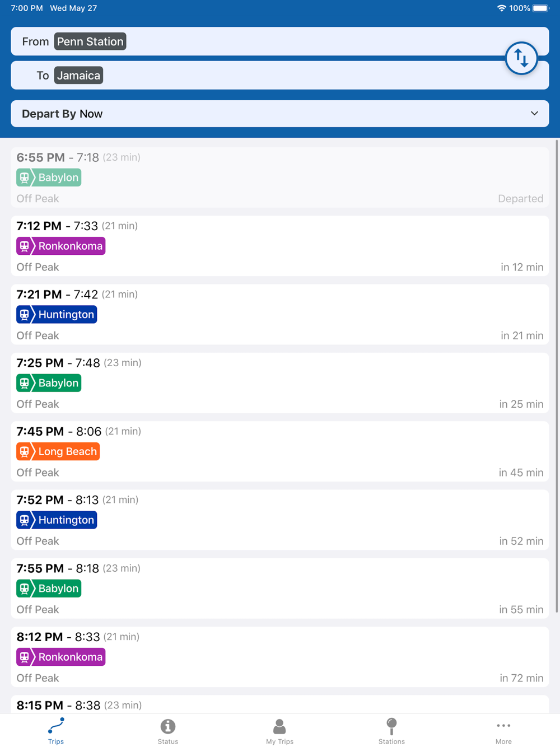The image size is (560, 747).
Task: Tap the 7:12 PM Ronkonkoma train badge
Action: 61,246
